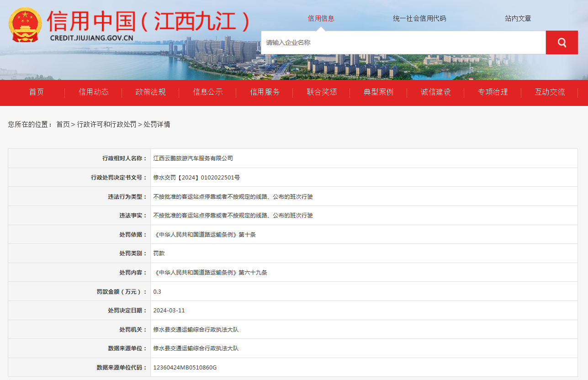This screenshot has height=380, width=588.
Task: Click the 违法行为类型 label
Action: (x=127, y=197)
